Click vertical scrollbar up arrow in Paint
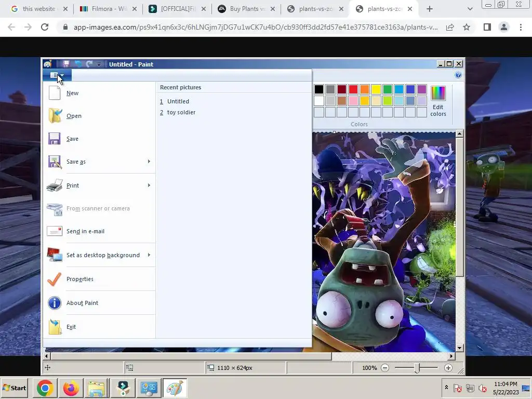This screenshot has height=399, width=532. pos(459,134)
